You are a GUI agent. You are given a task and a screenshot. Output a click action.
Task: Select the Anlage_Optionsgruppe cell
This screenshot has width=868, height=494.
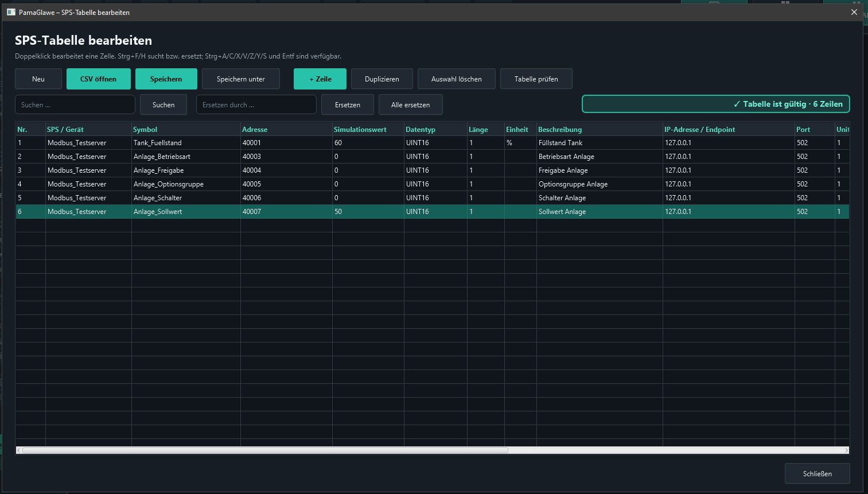click(186, 184)
